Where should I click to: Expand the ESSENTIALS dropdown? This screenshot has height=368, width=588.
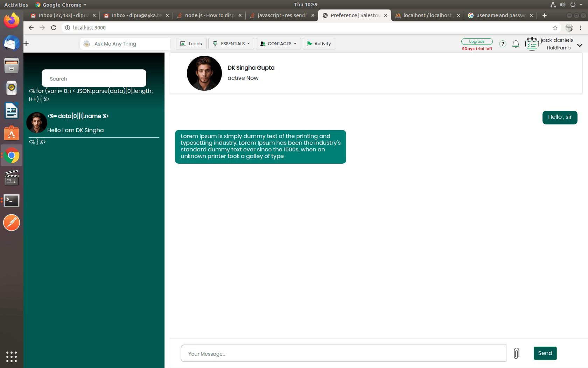tap(231, 44)
